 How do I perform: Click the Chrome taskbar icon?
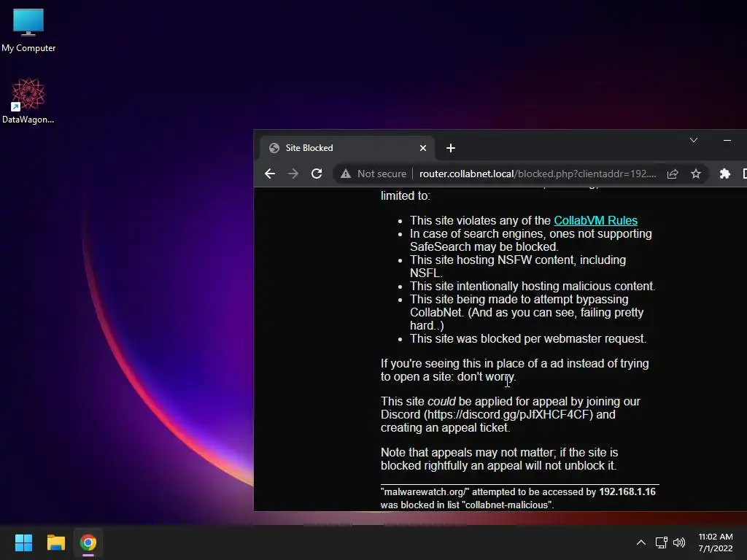click(88, 542)
